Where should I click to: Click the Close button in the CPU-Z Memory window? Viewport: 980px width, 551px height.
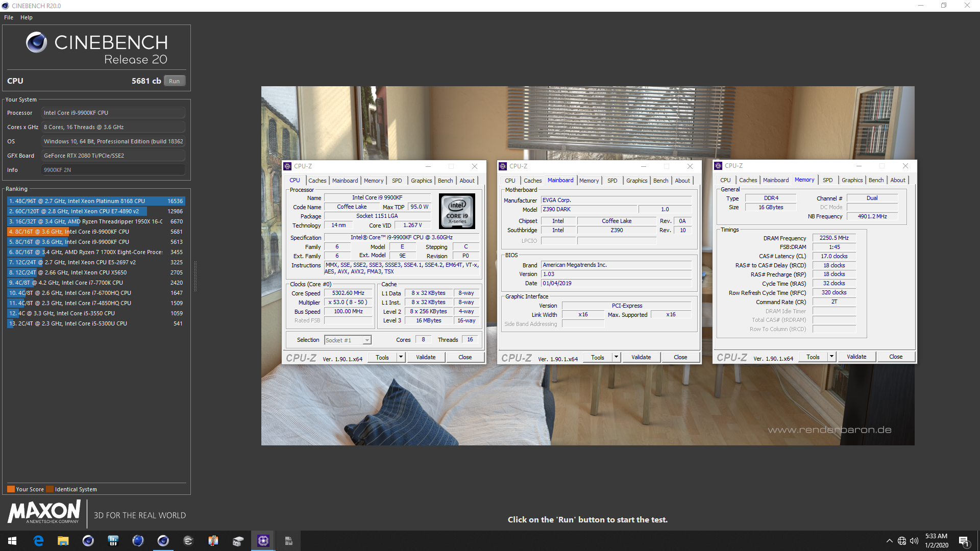click(896, 357)
